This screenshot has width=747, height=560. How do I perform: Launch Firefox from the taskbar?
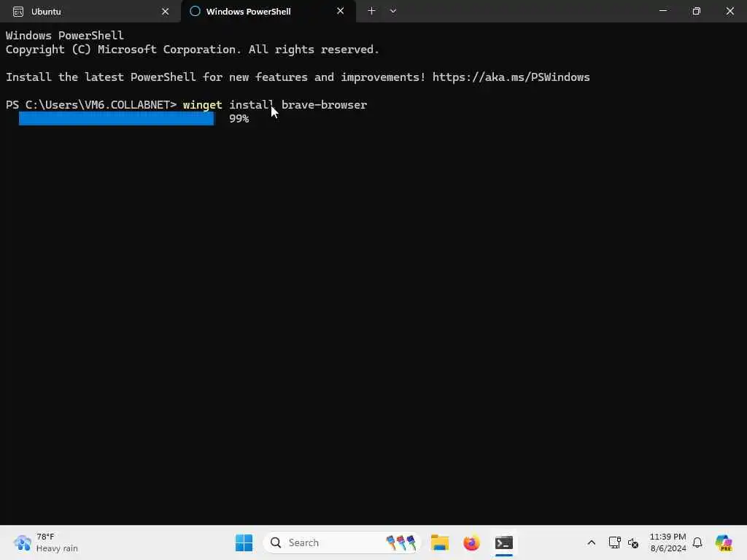(472, 542)
